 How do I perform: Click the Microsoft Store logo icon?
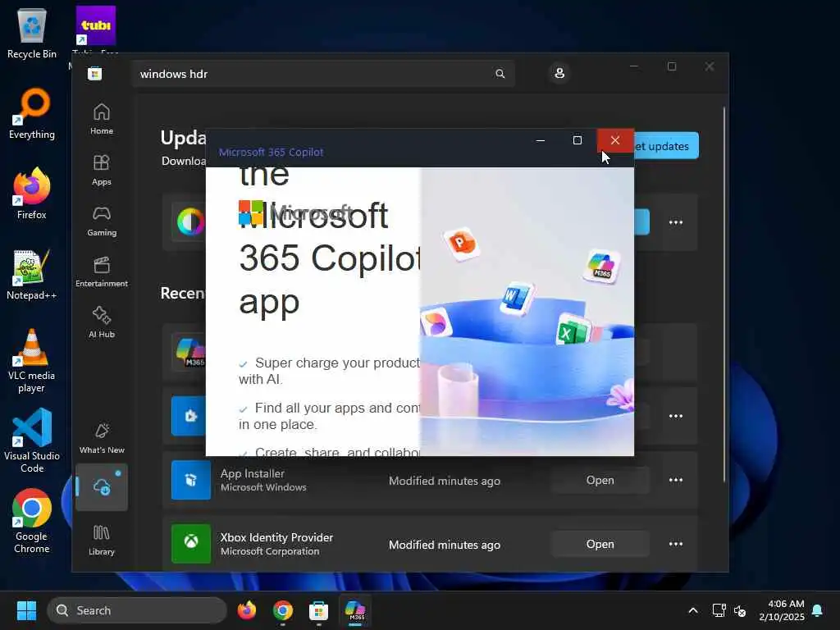pyautogui.click(x=95, y=73)
